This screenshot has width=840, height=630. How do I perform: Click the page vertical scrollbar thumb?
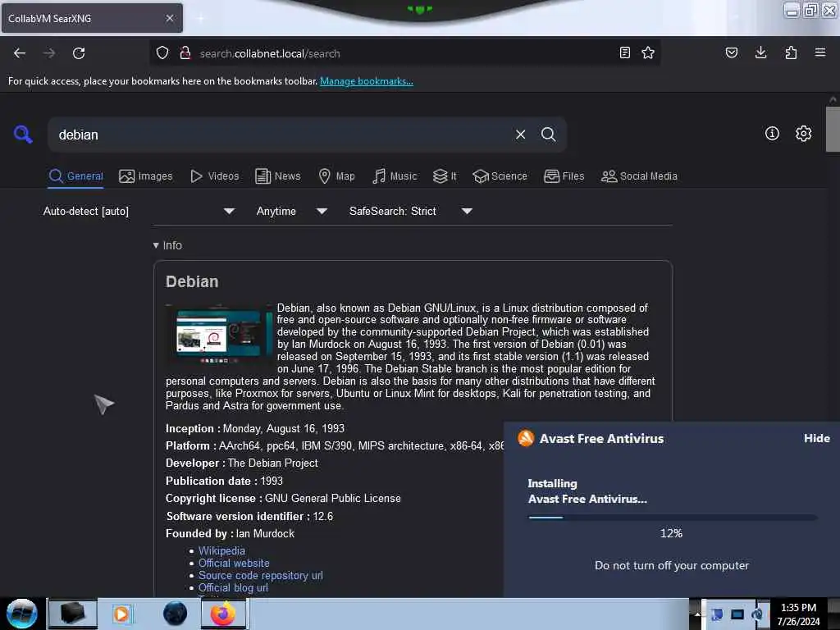point(833,129)
